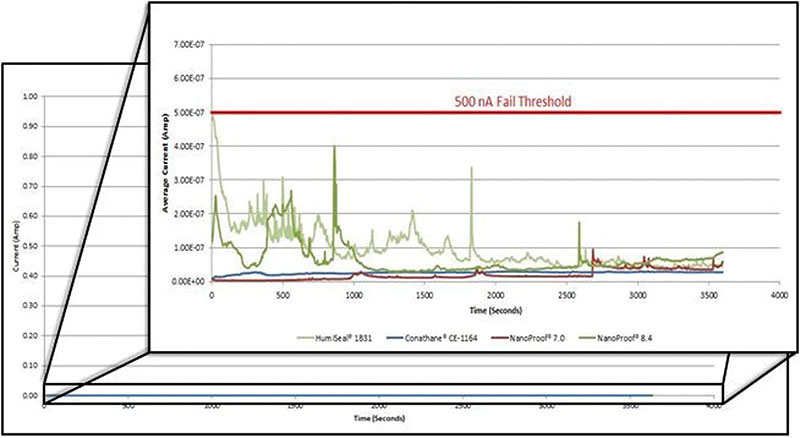Click the outer chart 0.30 axis label
The width and height of the screenshot is (800, 438).
31,306
